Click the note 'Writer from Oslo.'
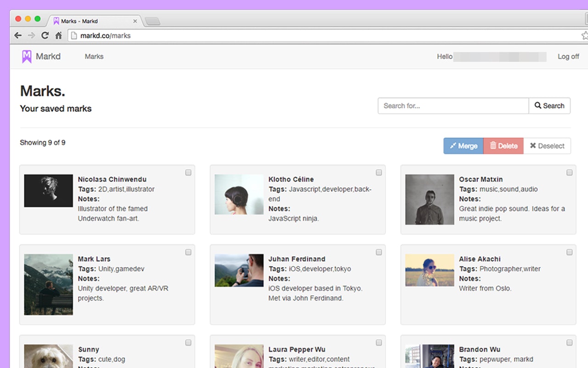 (x=485, y=288)
